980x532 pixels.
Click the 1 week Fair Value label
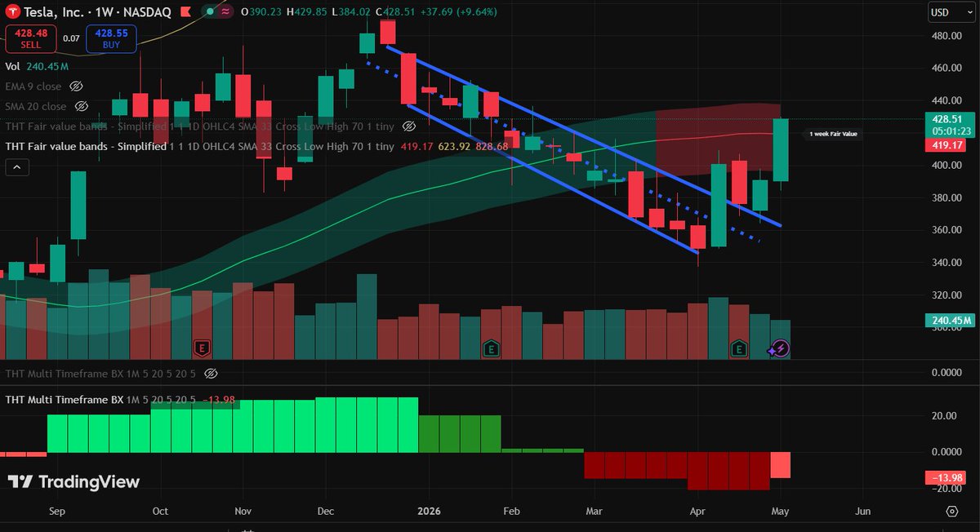point(833,133)
